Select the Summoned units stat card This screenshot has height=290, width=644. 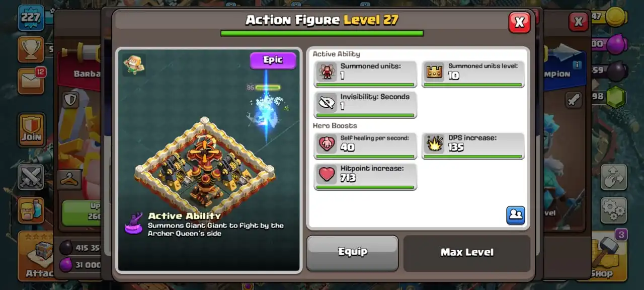365,74
